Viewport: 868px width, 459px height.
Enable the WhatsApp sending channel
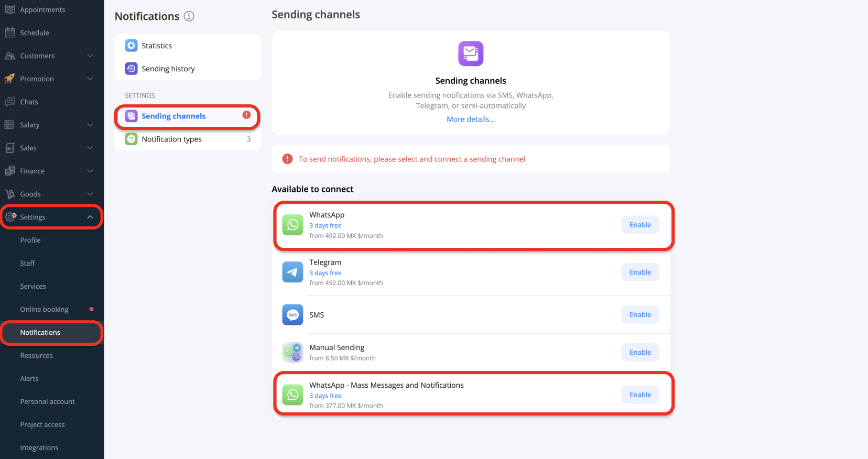point(640,225)
